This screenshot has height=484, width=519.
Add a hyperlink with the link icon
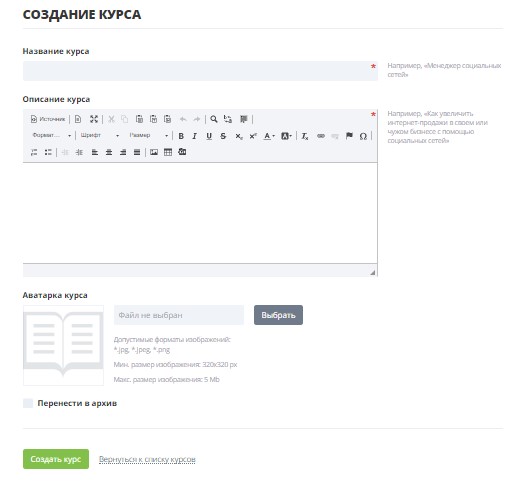point(321,136)
